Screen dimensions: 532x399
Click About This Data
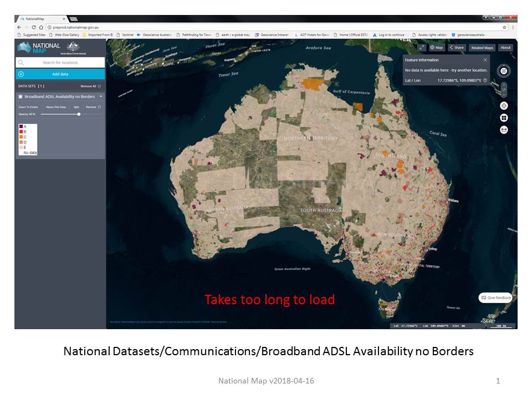56,107
